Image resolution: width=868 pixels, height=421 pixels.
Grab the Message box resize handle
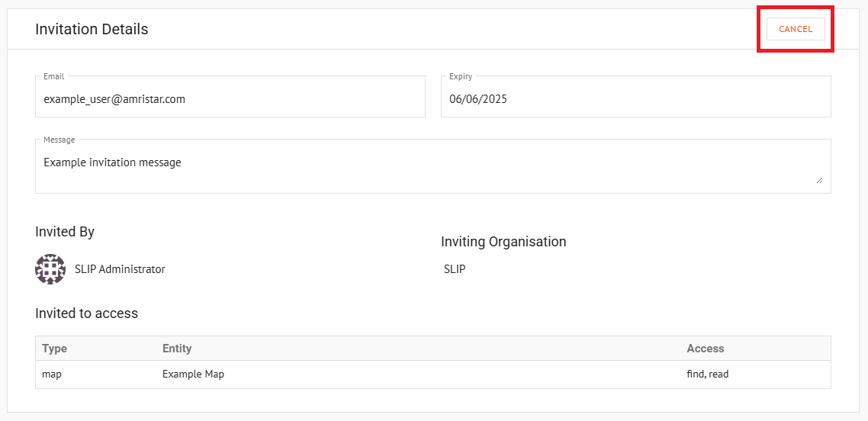(819, 180)
